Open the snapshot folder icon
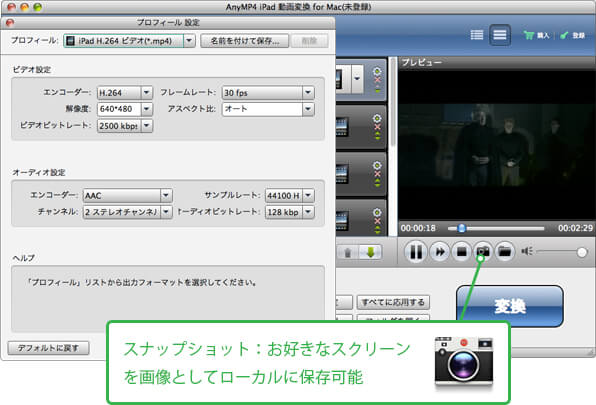 coord(505,252)
